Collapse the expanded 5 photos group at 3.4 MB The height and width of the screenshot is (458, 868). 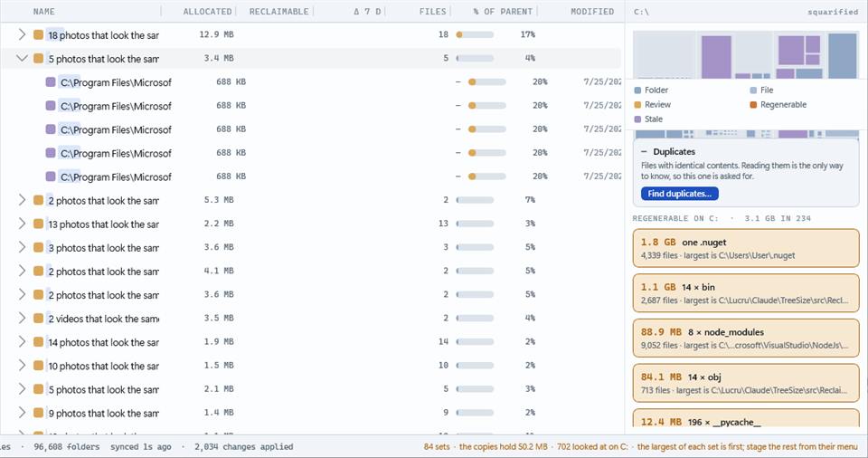click(x=22, y=58)
